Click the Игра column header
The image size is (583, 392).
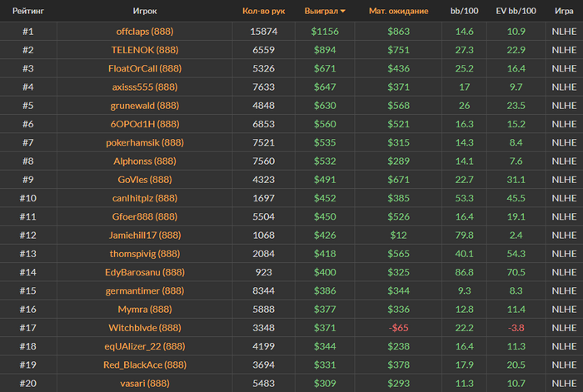pyautogui.click(x=561, y=12)
